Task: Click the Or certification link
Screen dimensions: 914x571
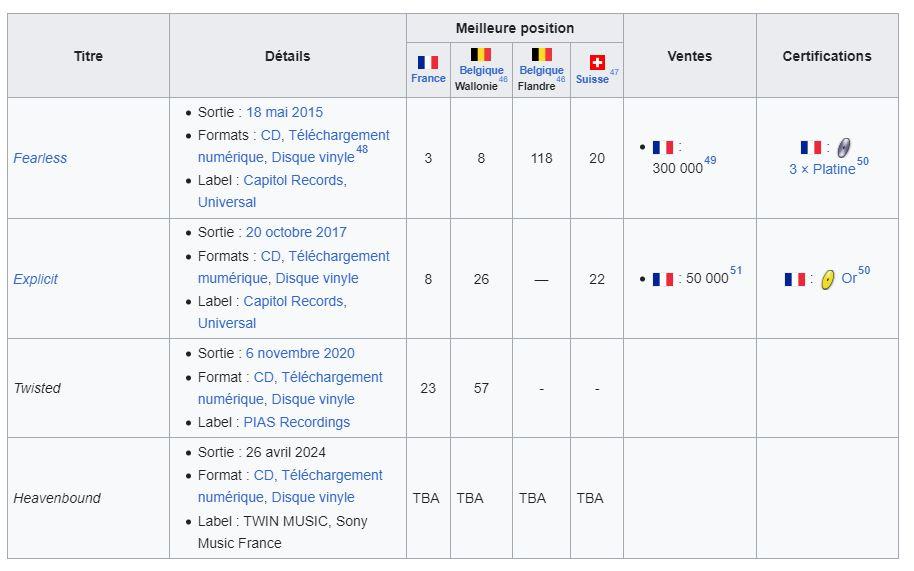Action: point(849,279)
